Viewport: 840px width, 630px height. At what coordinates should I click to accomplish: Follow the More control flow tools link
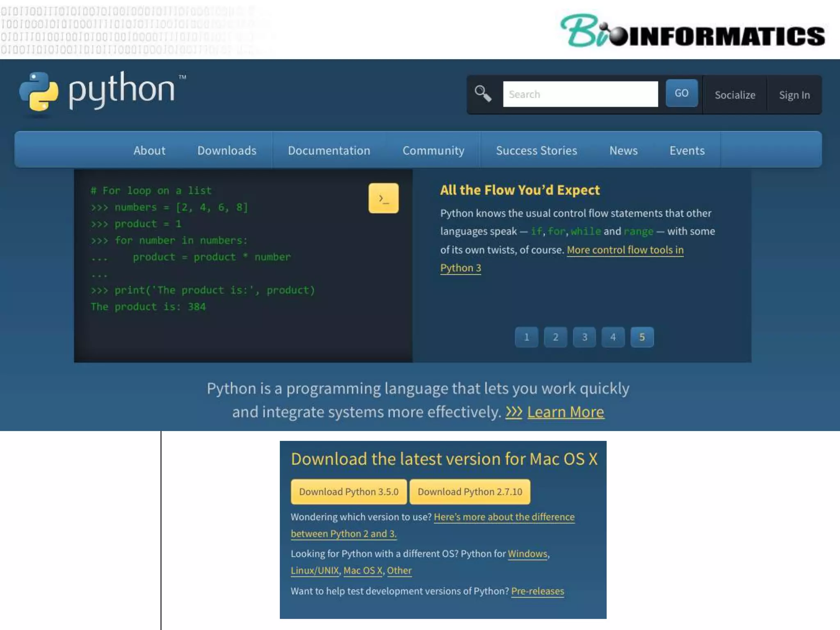pyautogui.click(x=625, y=250)
